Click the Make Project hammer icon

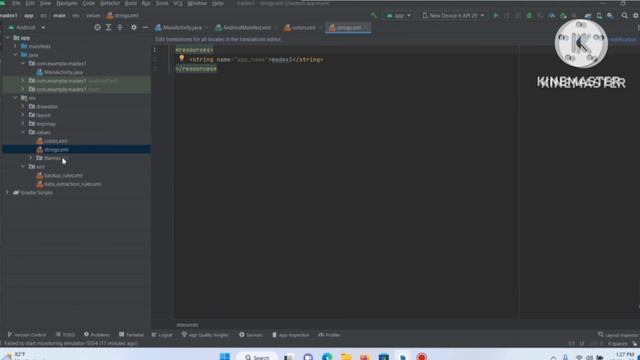[373, 16]
